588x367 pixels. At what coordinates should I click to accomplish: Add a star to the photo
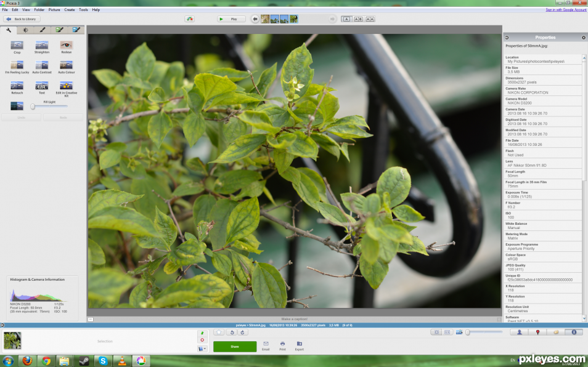[219, 332]
